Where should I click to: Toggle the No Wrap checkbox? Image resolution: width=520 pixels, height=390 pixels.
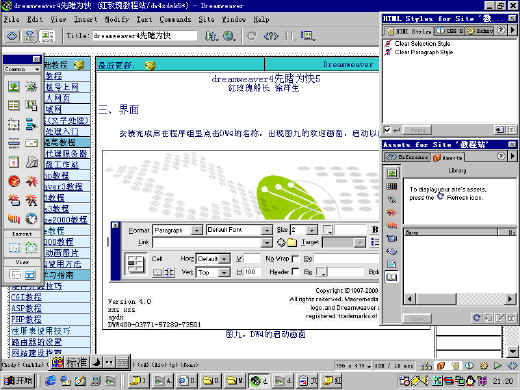coord(295,259)
